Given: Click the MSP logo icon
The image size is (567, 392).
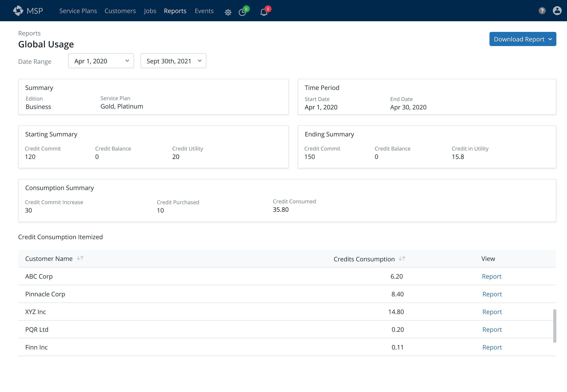Looking at the screenshot, I should (18, 11).
